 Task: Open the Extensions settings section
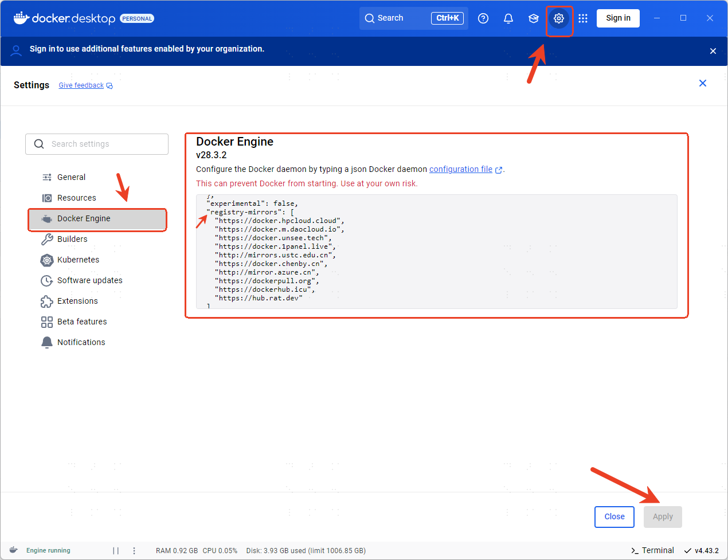77,301
